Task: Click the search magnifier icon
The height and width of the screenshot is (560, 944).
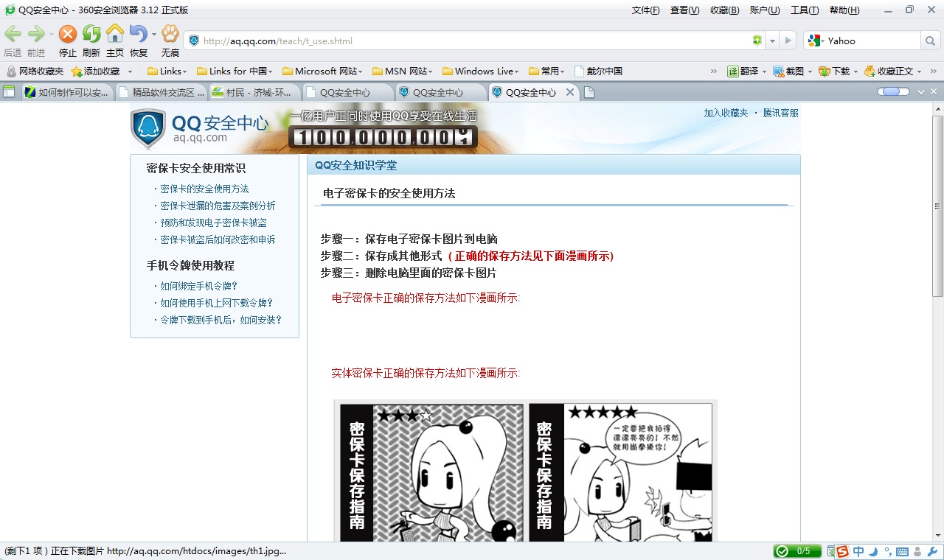Action: coord(931,41)
